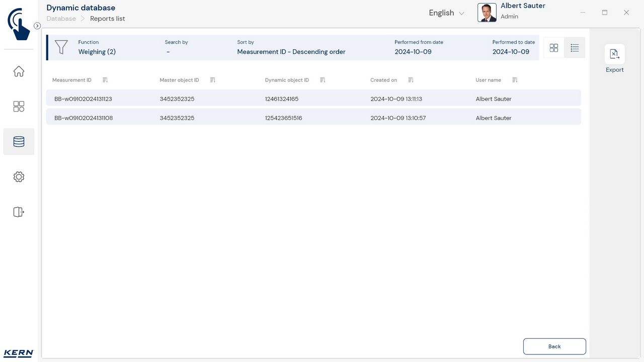Open the filter funnel icon
The width and height of the screenshot is (644, 362).
click(x=61, y=47)
